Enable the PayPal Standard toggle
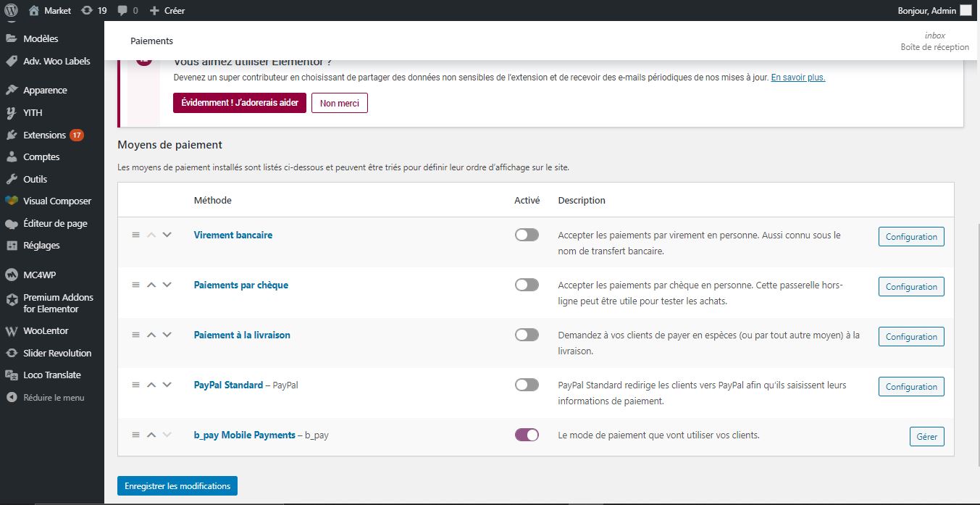The image size is (980, 505). pyautogui.click(x=527, y=385)
